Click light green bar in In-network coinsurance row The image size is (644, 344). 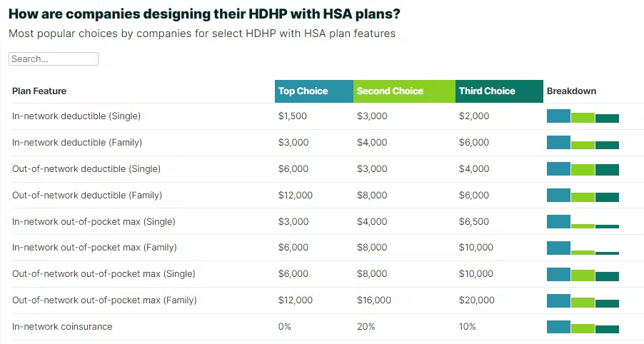coord(583,328)
